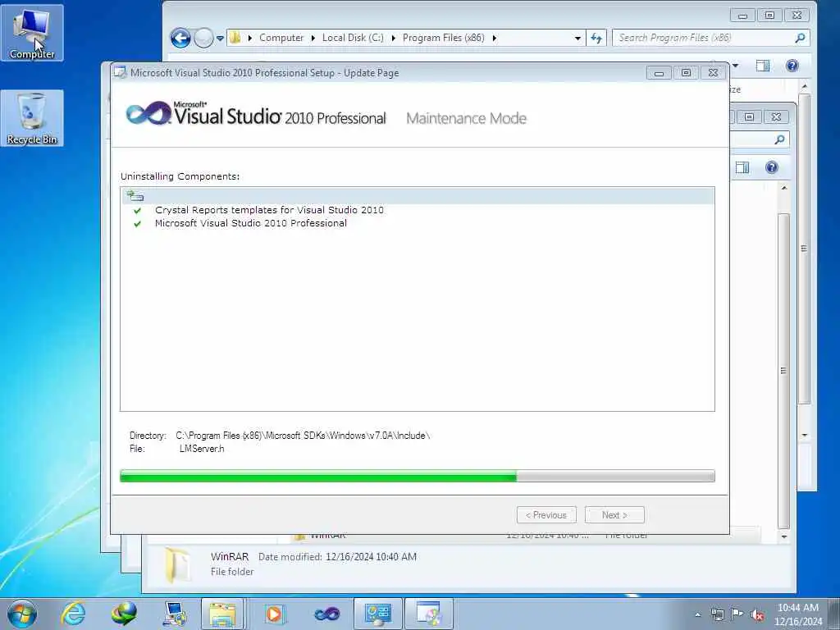This screenshot has width=840, height=630.
Task: Click the Visual Studio setup title icon
Action: [120, 72]
